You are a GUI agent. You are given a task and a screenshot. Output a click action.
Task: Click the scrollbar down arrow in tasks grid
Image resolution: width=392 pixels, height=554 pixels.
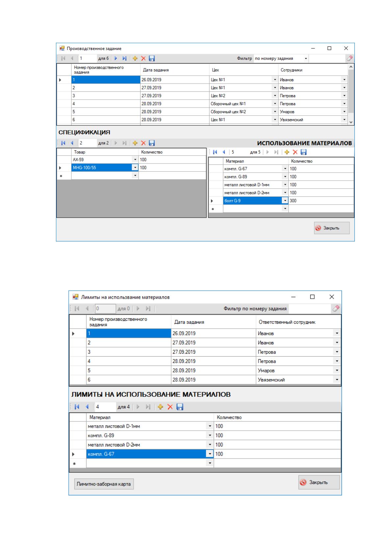pos(351,122)
